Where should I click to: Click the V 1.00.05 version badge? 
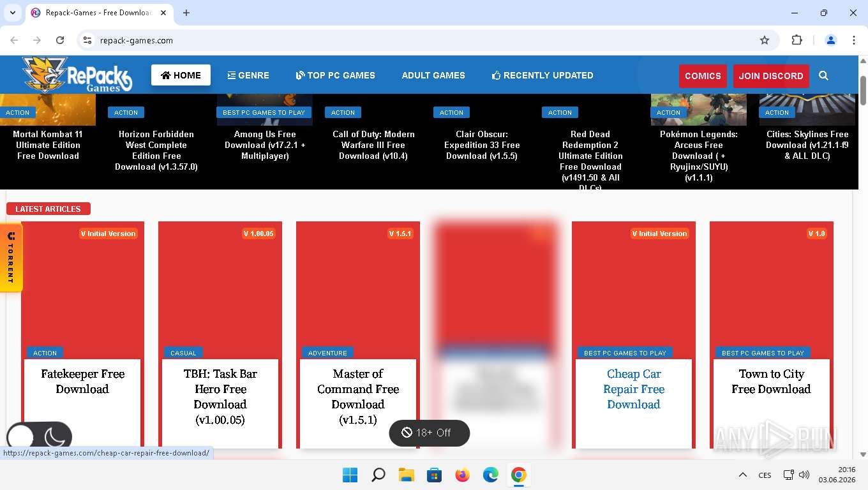pyautogui.click(x=258, y=234)
